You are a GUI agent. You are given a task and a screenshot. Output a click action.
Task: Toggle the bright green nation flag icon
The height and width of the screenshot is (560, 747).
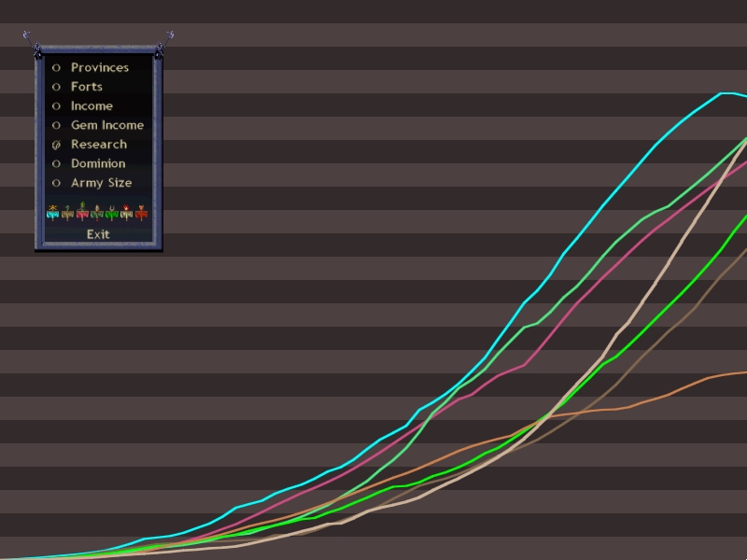111,213
